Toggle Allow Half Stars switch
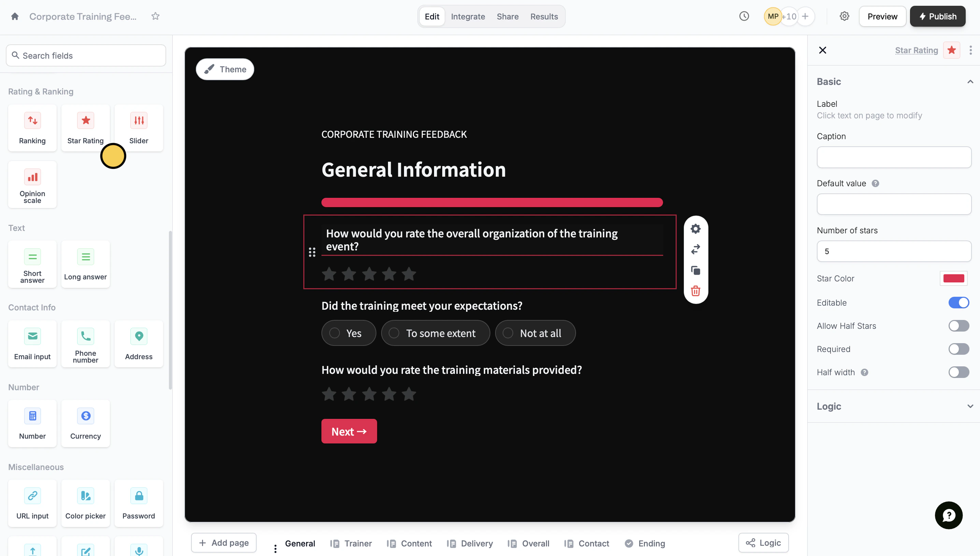The height and width of the screenshot is (556, 980). (x=958, y=326)
